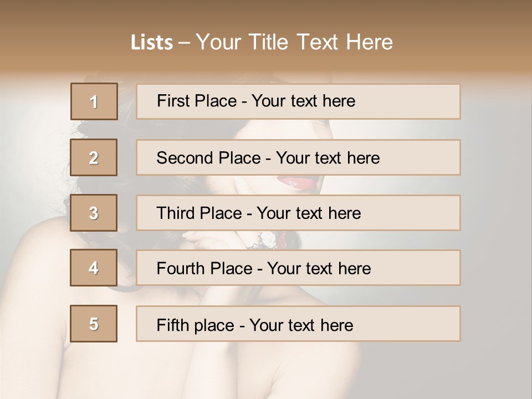Click the 'First Place - Your text here' box
The height and width of the screenshot is (399, 532).
(298, 101)
